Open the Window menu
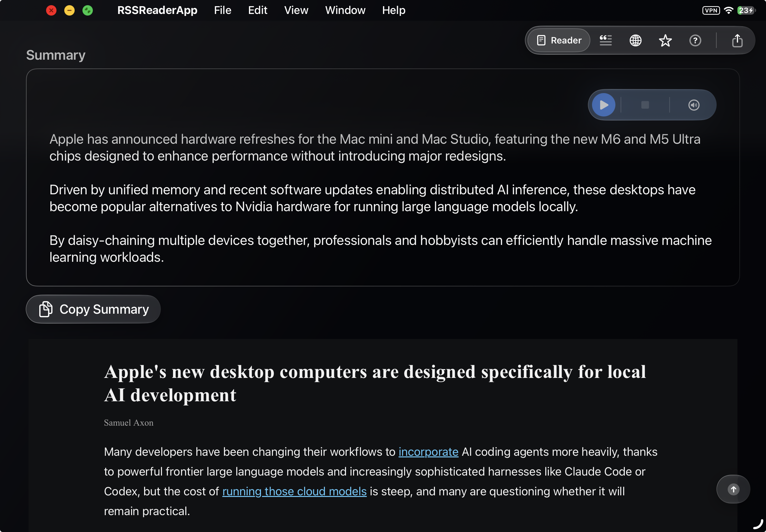 (345, 10)
